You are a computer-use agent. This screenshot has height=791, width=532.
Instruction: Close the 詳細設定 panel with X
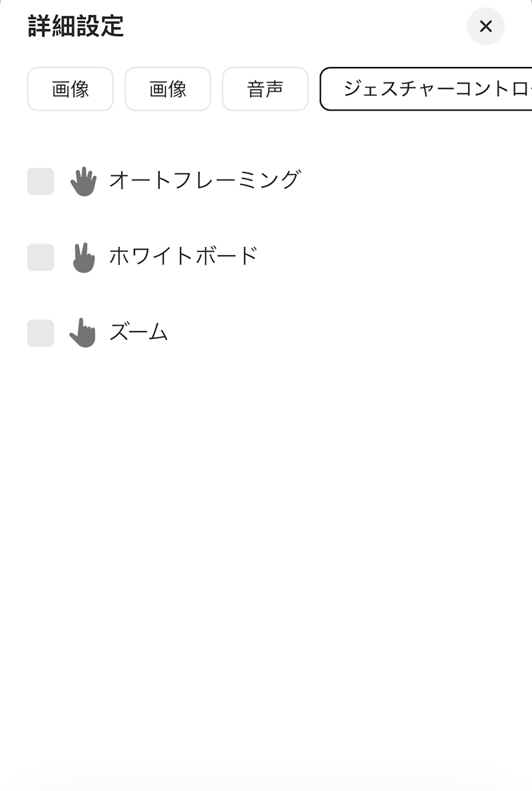click(x=486, y=27)
